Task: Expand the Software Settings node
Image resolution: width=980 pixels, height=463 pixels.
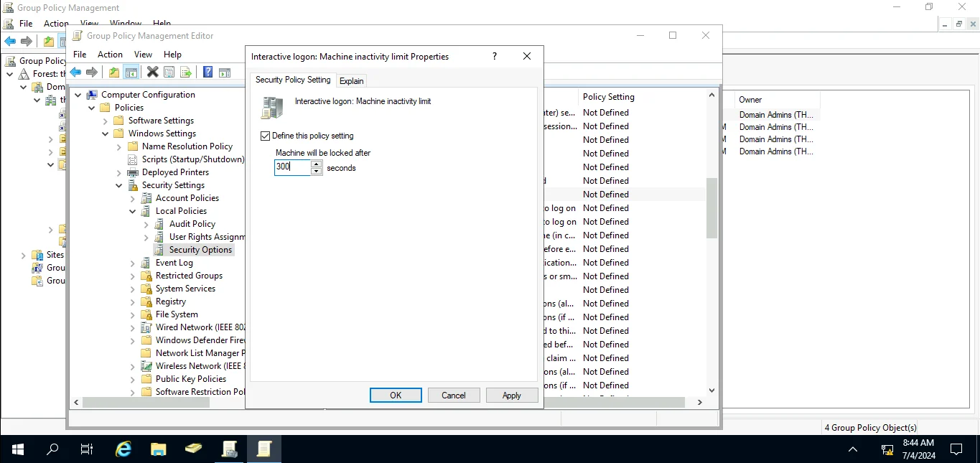Action: coord(105,121)
